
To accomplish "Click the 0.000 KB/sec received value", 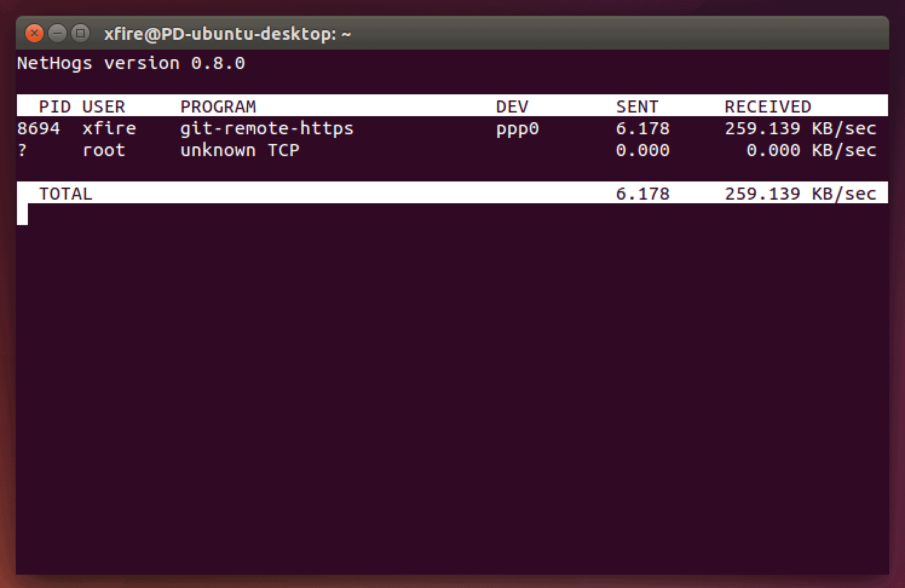I will 811,151.
